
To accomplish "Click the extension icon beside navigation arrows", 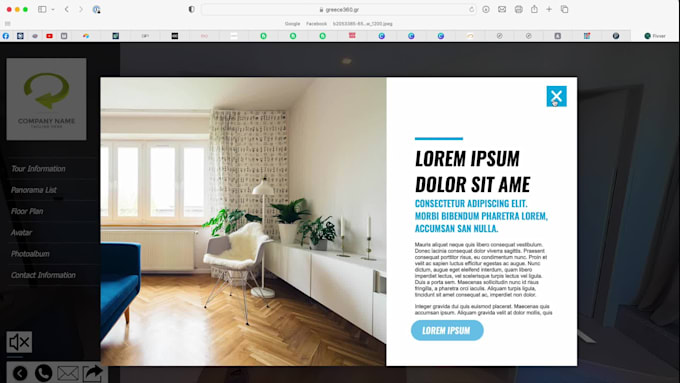I will coord(96,9).
